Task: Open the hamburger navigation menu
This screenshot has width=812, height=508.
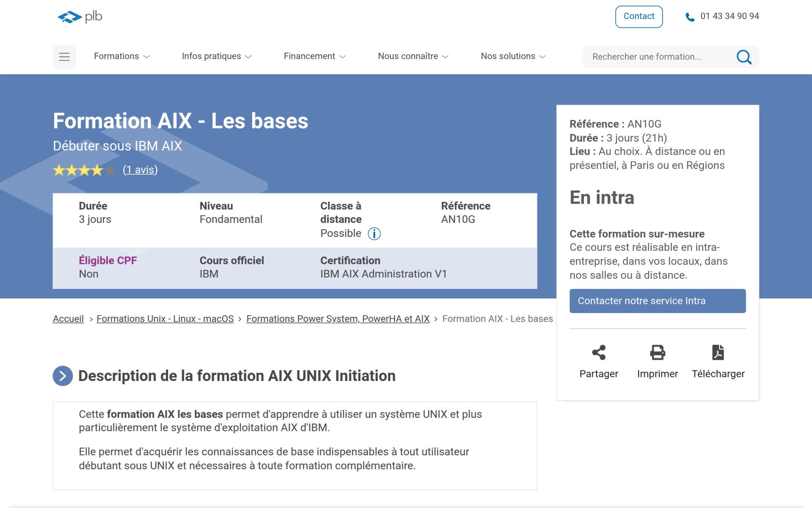Action: (x=64, y=56)
